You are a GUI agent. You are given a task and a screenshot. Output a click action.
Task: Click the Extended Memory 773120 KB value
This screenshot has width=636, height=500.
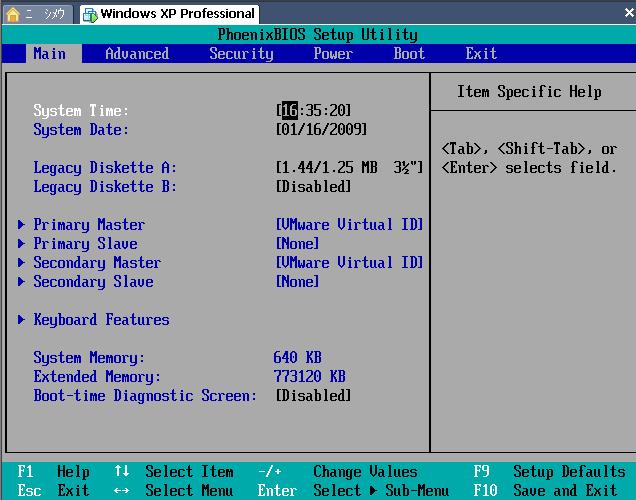[x=309, y=376]
